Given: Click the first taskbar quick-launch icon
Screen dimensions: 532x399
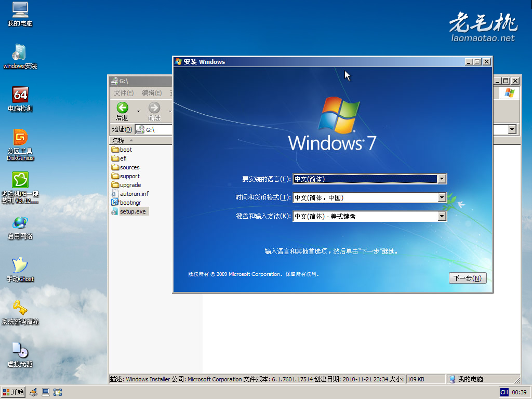Looking at the screenshot, I should [33, 392].
